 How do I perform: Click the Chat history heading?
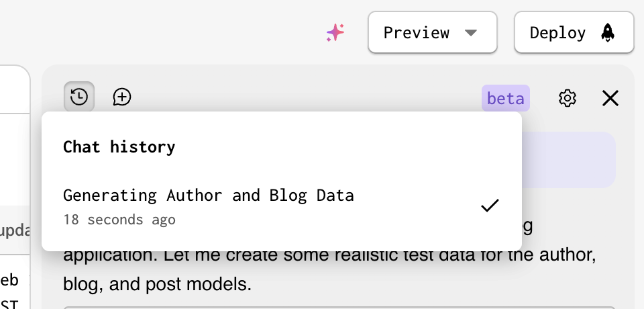point(119,147)
